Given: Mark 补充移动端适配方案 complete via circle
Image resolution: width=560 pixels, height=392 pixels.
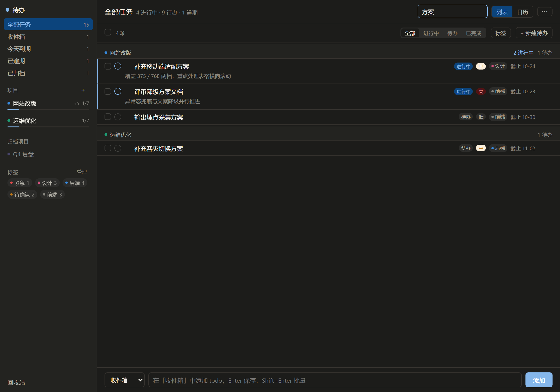Looking at the screenshot, I should pos(118,66).
